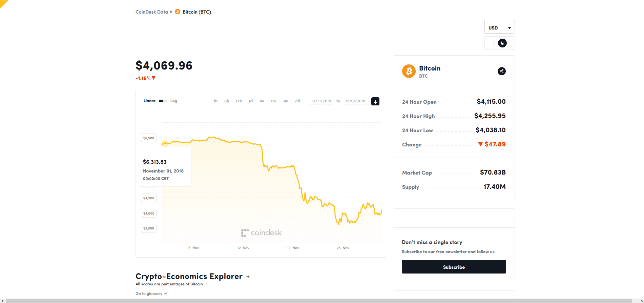Select the 3m chart time range
The image size is (644, 303).
[x=285, y=101]
